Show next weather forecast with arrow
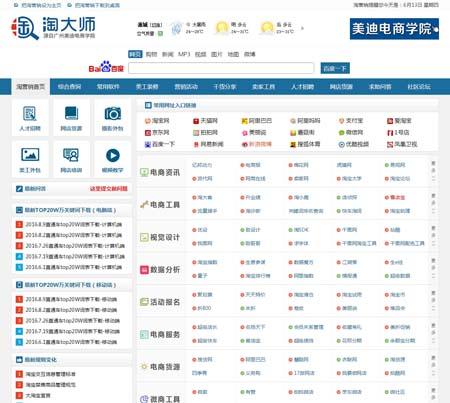450x403 pixels. tap(302, 28)
